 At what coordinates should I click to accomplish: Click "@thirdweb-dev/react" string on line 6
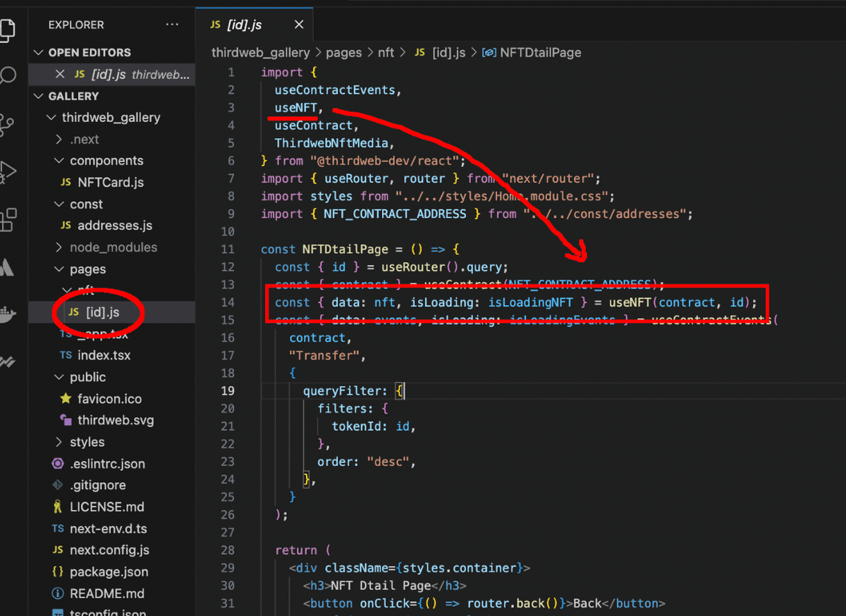384,160
